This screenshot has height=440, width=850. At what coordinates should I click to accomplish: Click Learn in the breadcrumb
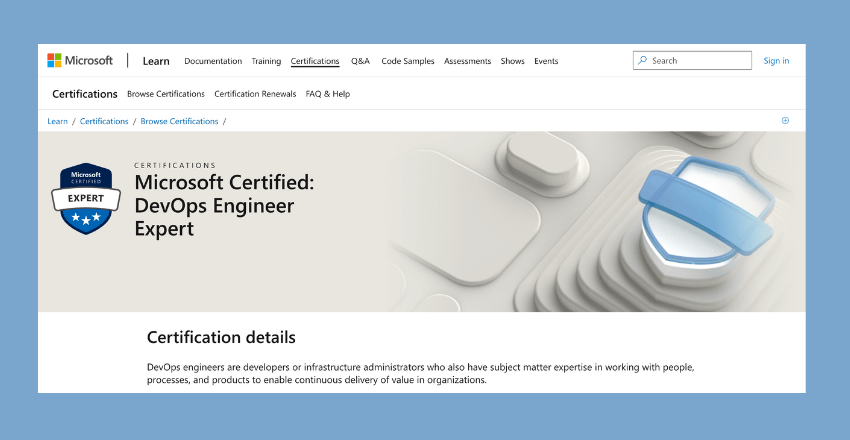tap(57, 121)
